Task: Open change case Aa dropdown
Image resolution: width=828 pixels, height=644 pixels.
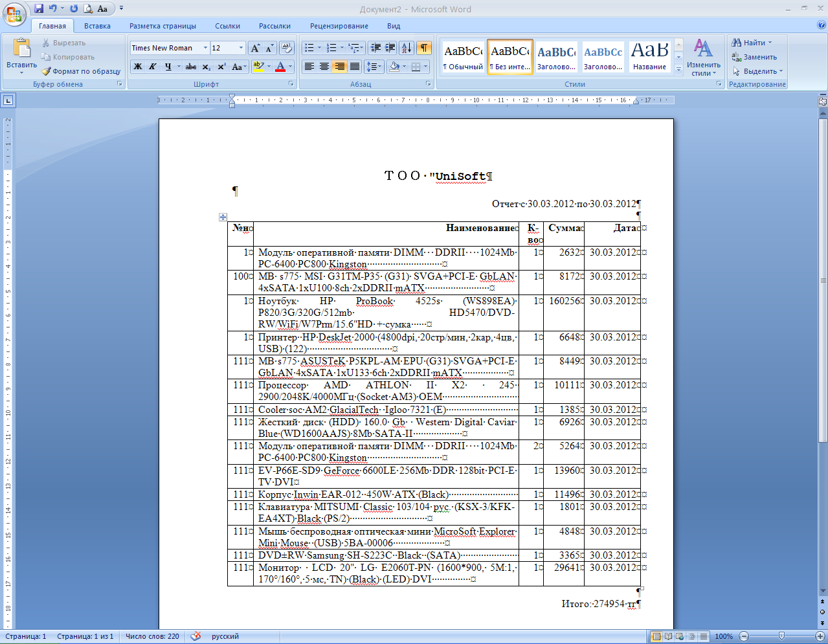Action: click(238, 67)
